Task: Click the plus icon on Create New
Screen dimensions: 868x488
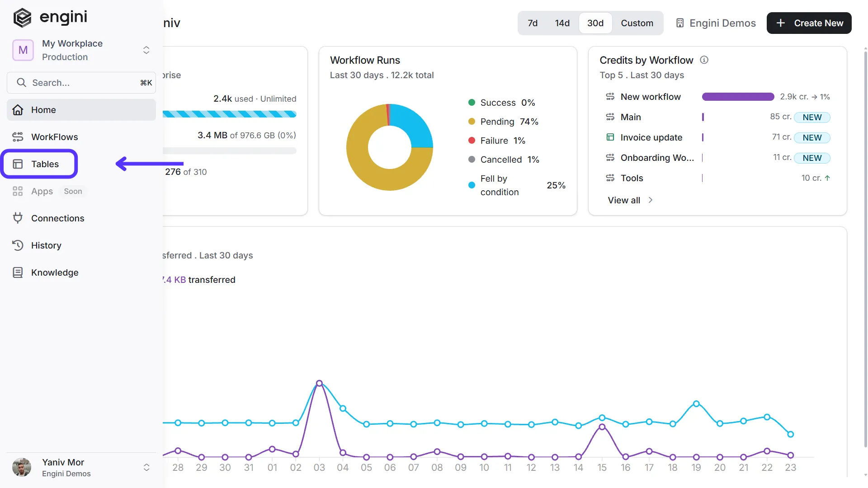Action: pyautogui.click(x=780, y=23)
